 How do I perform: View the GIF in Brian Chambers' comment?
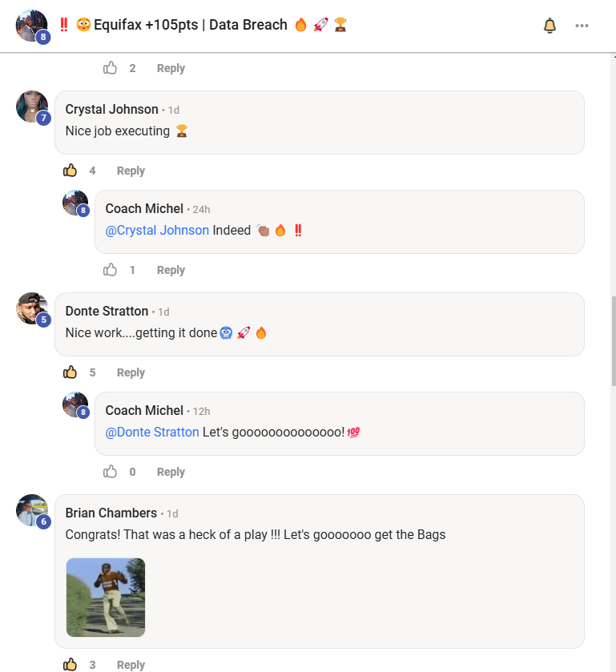[106, 598]
